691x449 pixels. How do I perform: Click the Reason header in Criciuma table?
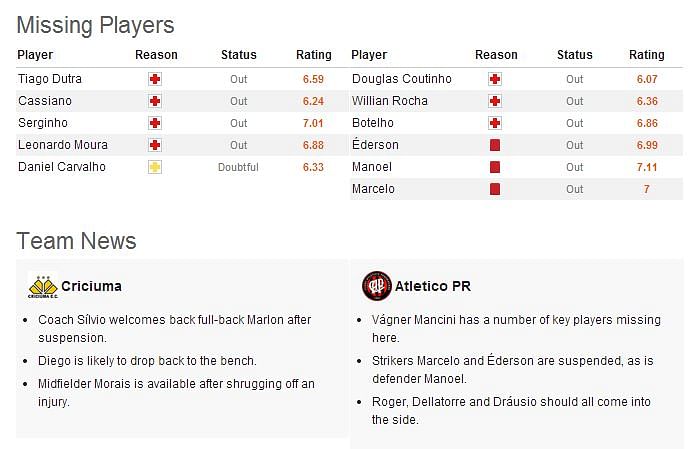156,55
